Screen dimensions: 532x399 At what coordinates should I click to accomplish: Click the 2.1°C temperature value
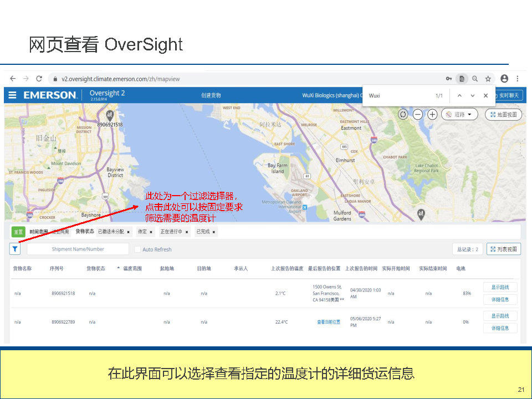click(280, 294)
